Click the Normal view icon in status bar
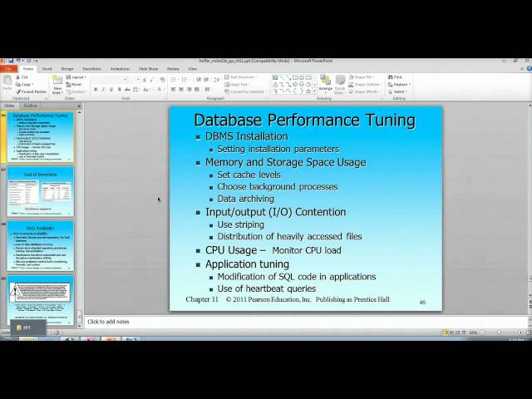 tap(446, 332)
